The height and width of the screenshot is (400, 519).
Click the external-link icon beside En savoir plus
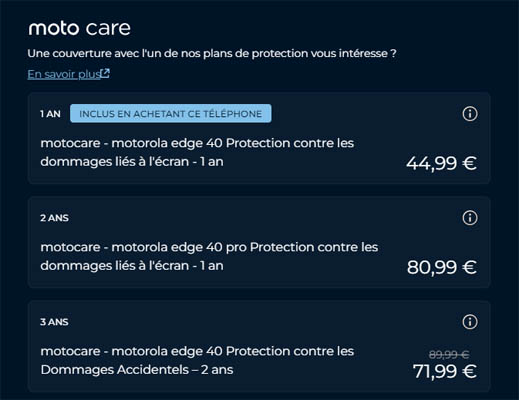click(105, 73)
